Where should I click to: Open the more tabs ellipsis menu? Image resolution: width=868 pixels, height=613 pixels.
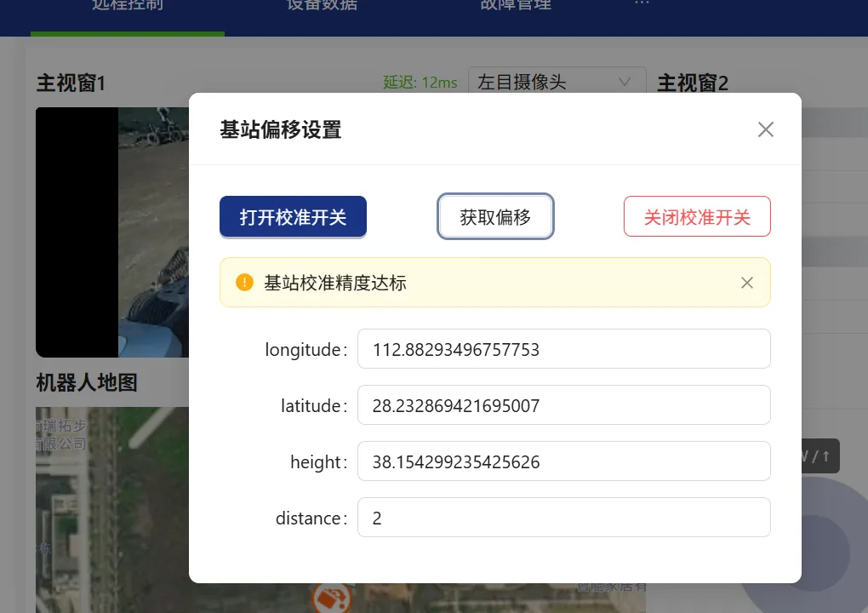[642, 3]
